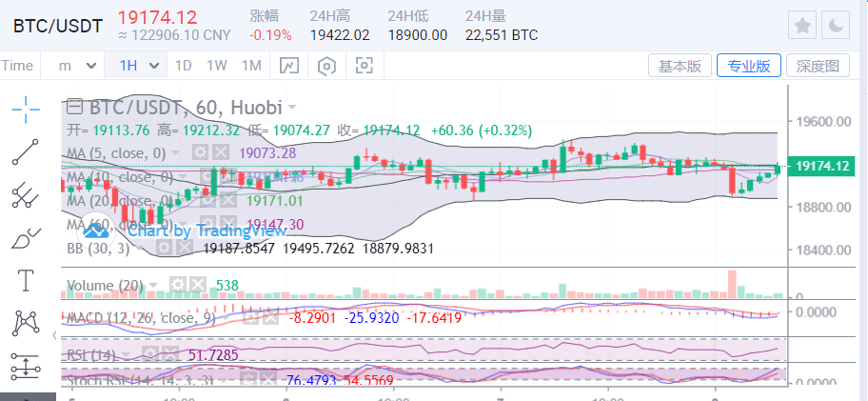The height and width of the screenshot is (401, 868).
Task: Click the BTC/USDT pair name in header
Action: [x=58, y=26]
